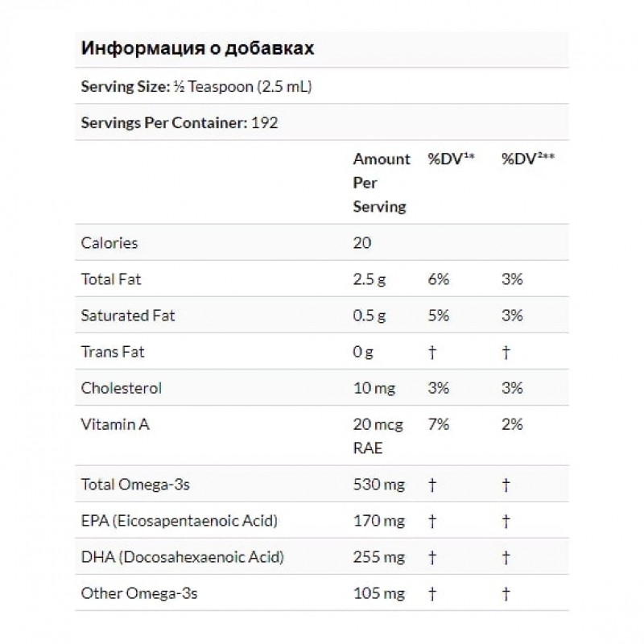Click the Serving Size row text
This screenshot has width=644, height=644.
click(196, 86)
